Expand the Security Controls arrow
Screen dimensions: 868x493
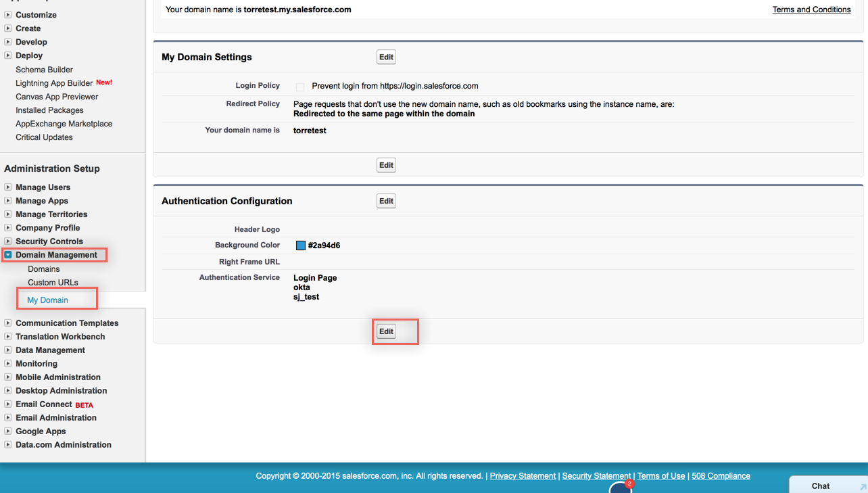(x=8, y=241)
